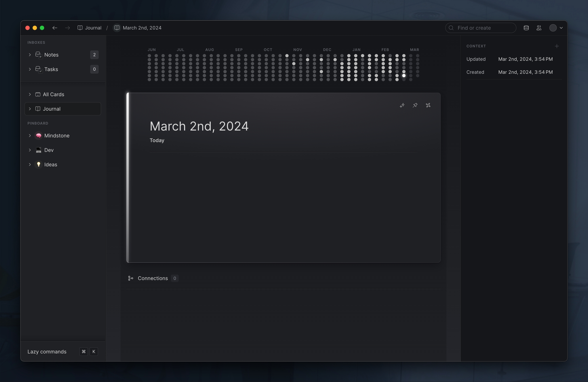Click the Journal book icon in sidebar
This screenshot has height=382, width=588.
tap(38, 109)
